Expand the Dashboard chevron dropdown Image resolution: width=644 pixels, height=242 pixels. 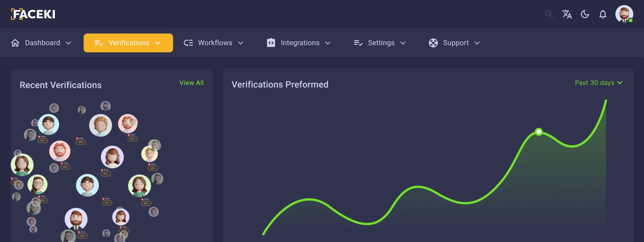click(x=68, y=43)
